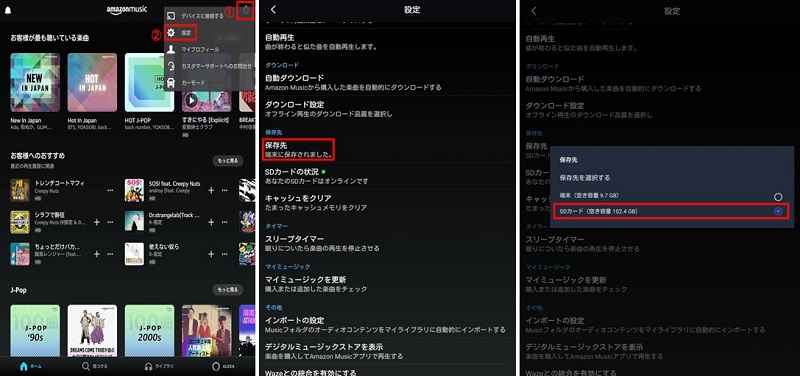Open more options for SOS! feat. Creepy Nuts
The image size is (800, 376).
tap(224, 190)
